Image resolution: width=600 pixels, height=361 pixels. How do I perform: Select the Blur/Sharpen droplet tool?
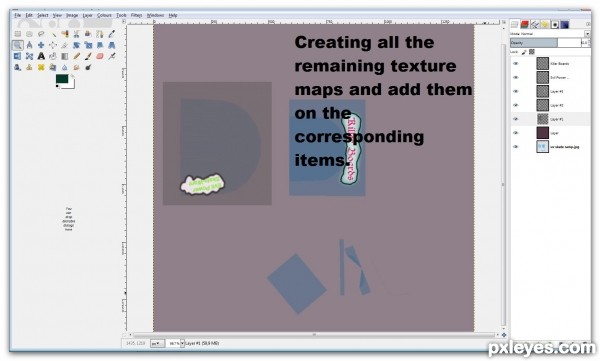pyautogui.click(x=65, y=67)
